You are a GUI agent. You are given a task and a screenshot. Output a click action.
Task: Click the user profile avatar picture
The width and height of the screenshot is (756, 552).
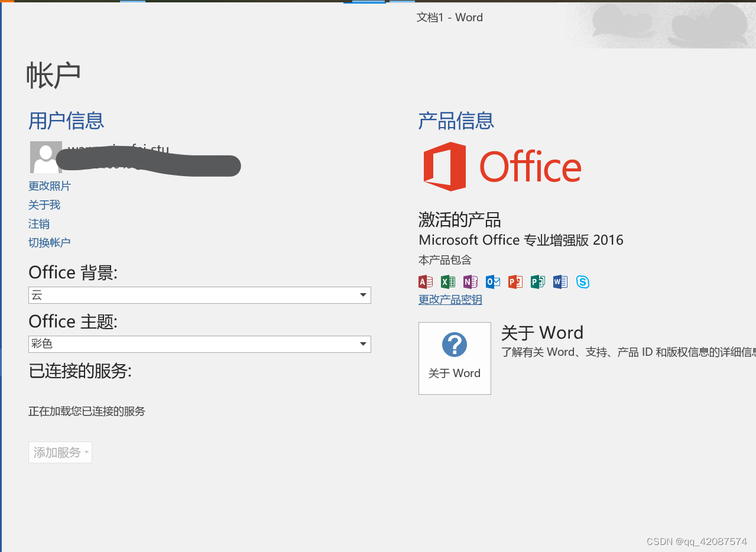pos(46,157)
